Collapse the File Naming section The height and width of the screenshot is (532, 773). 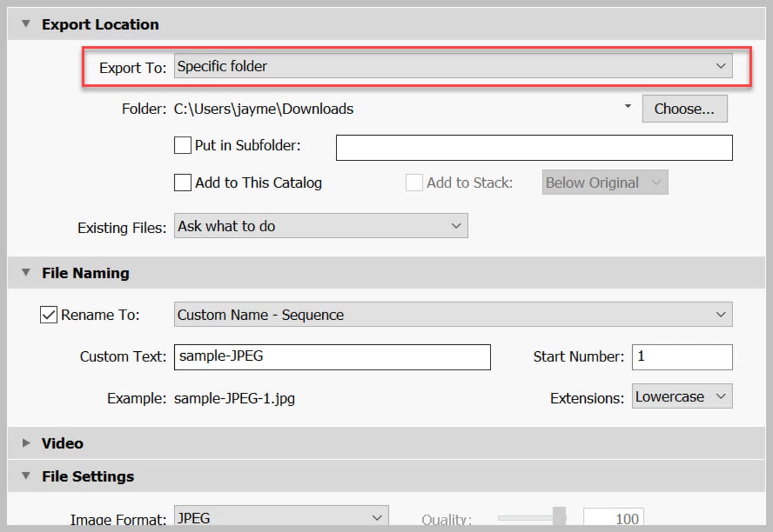coord(25,273)
